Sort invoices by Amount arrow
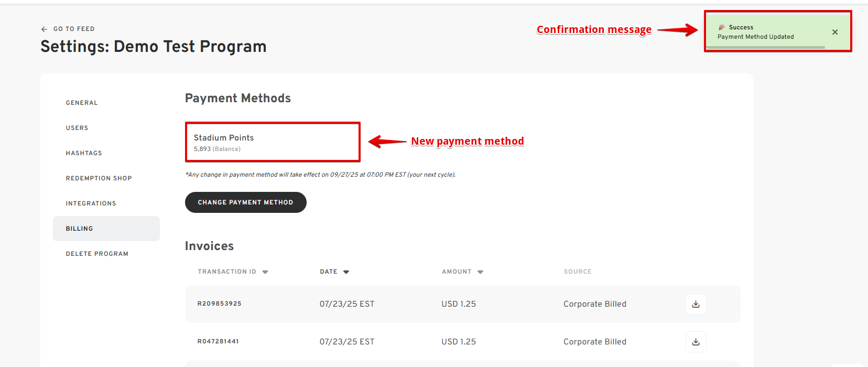Image resolution: width=868 pixels, height=367 pixels. coord(480,272)
